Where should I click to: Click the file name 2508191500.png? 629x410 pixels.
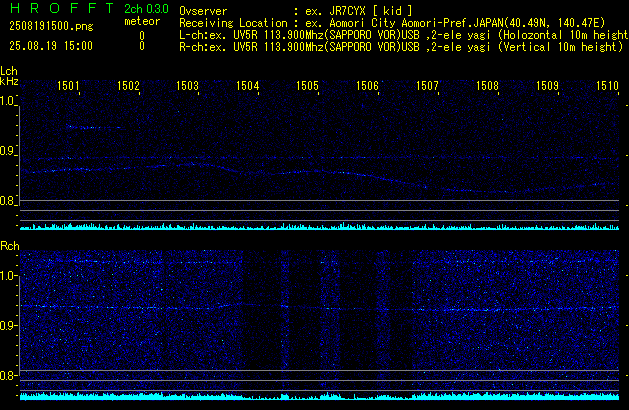coord(51,26)
